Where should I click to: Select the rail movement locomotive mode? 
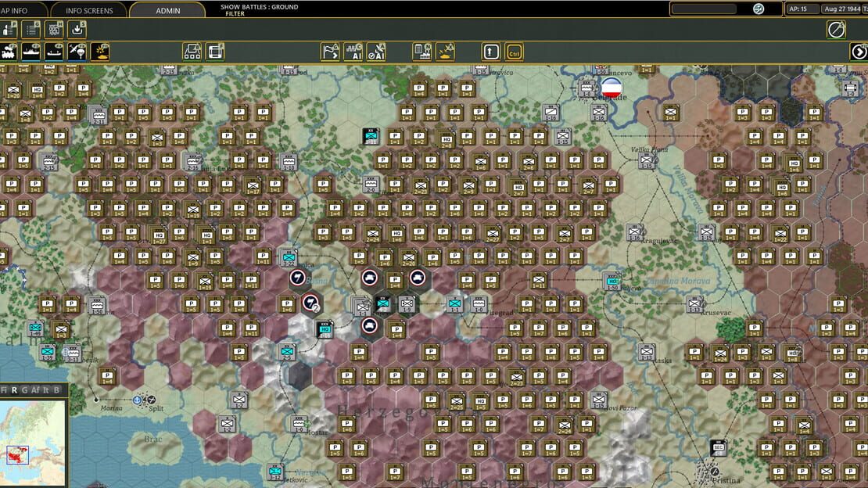click(x=9, y=52)
